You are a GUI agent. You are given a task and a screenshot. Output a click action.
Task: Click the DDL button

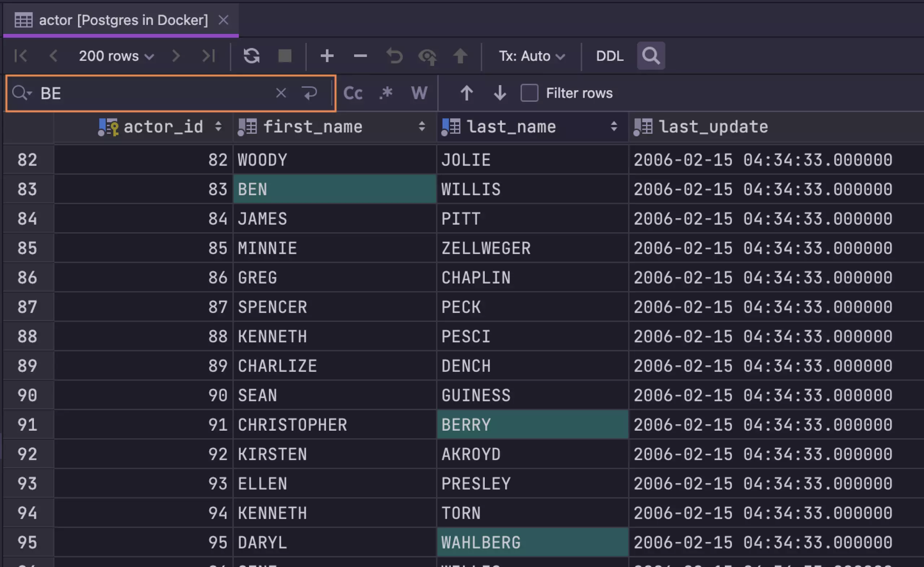[x=609, y=56]
